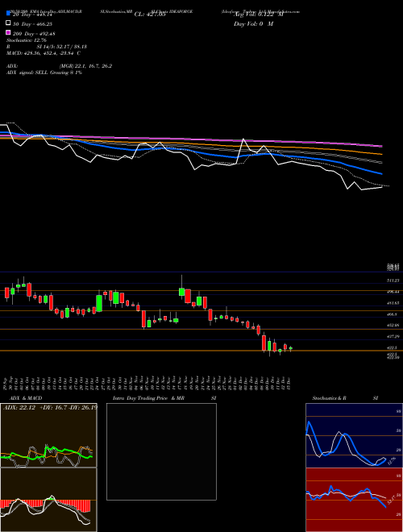
Task: Click the 'CL: 427.05' close price label
Action: 150,15
